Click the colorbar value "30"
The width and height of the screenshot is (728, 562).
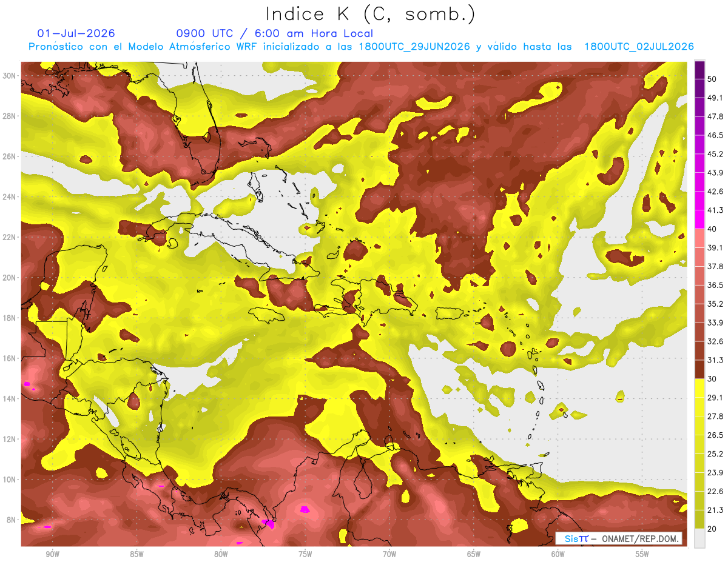(712, 379)
